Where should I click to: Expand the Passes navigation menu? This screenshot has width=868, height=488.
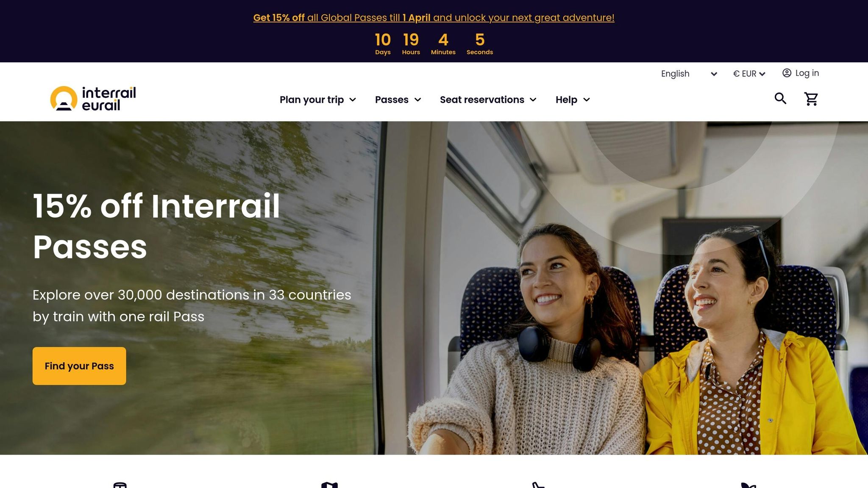[398, 100]
